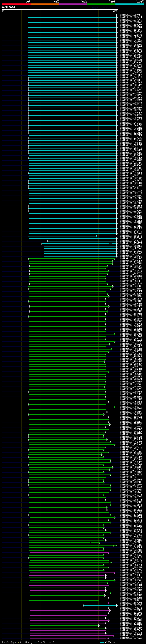Select hit label UniRef100_C5S8E8
This screenshot has width=146, height=644.
coord(131,281)
